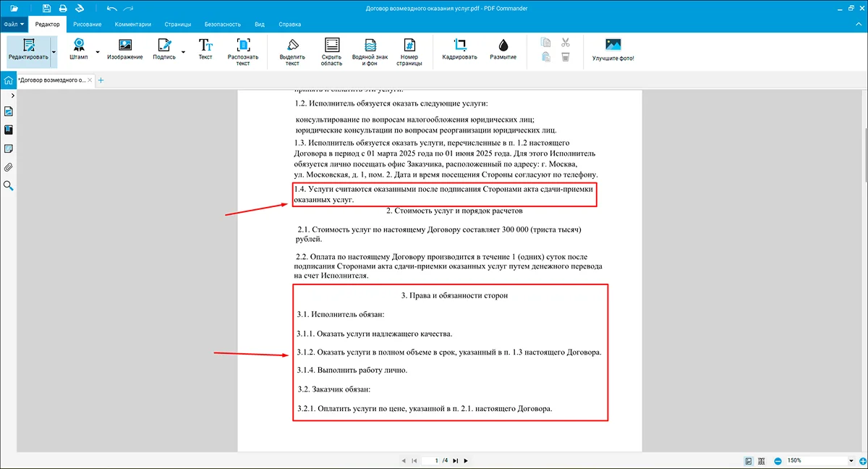Click the copy icon in the ribbon
This screenshot has height=469, width=868.
pyautogui.click(x=546, y=42)
